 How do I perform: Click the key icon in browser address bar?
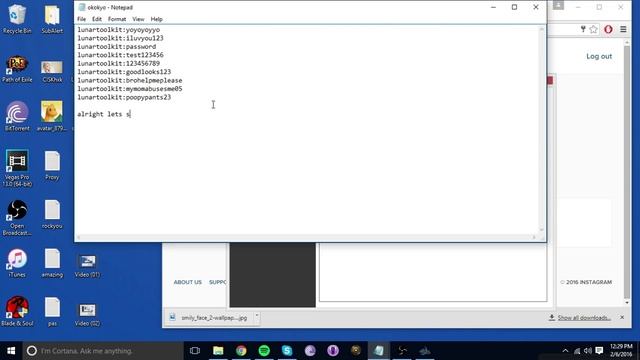coord(583,29)
